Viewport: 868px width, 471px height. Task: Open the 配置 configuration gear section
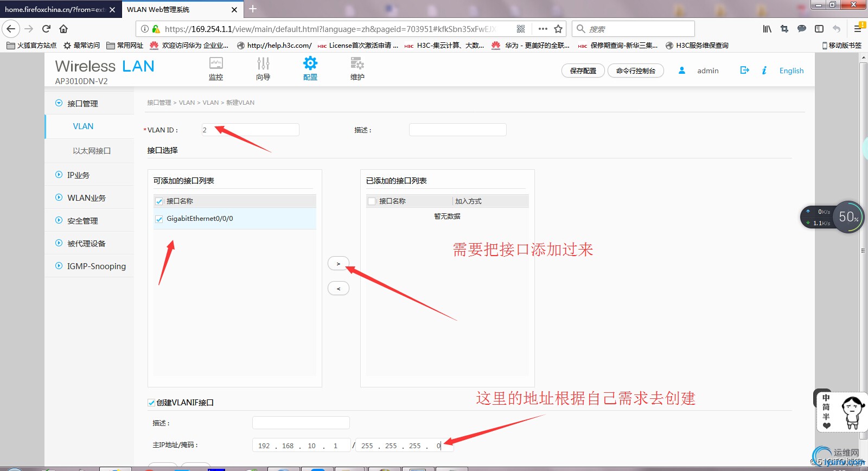310,69
